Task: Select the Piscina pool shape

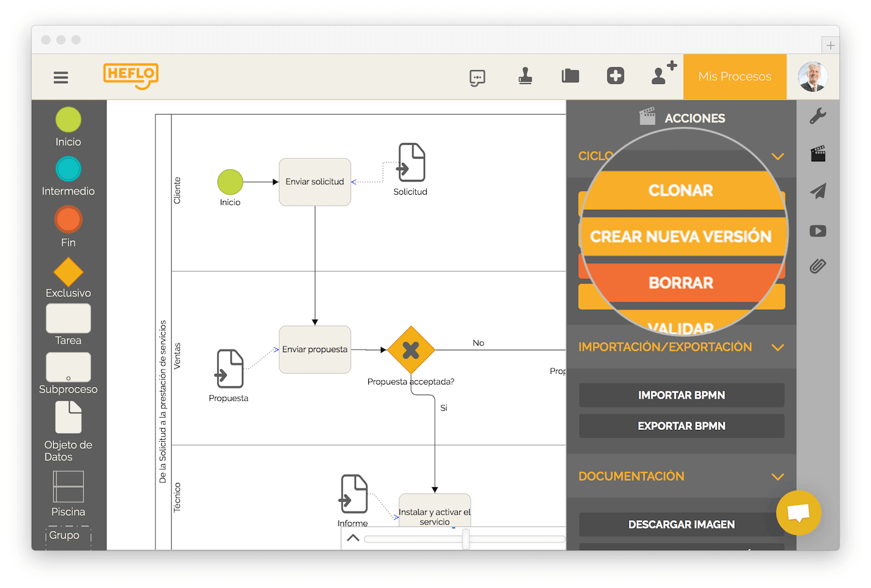Action: click(68, 486)
